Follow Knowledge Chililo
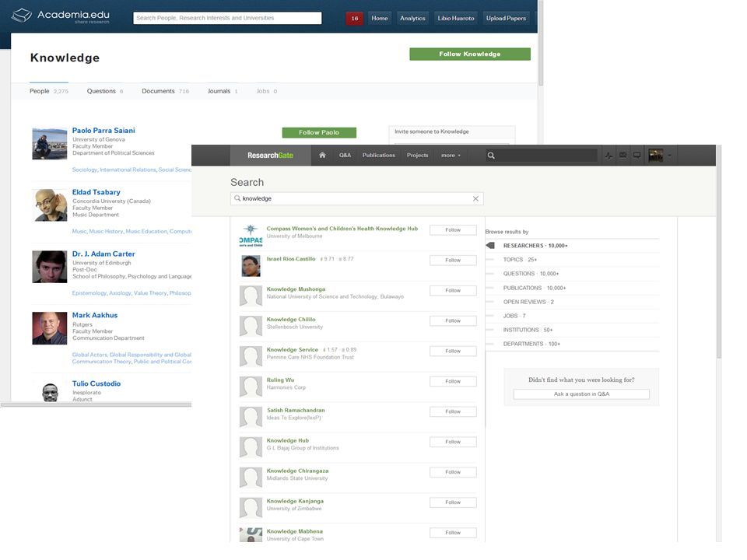747x560 pixels. click(453, 321)
